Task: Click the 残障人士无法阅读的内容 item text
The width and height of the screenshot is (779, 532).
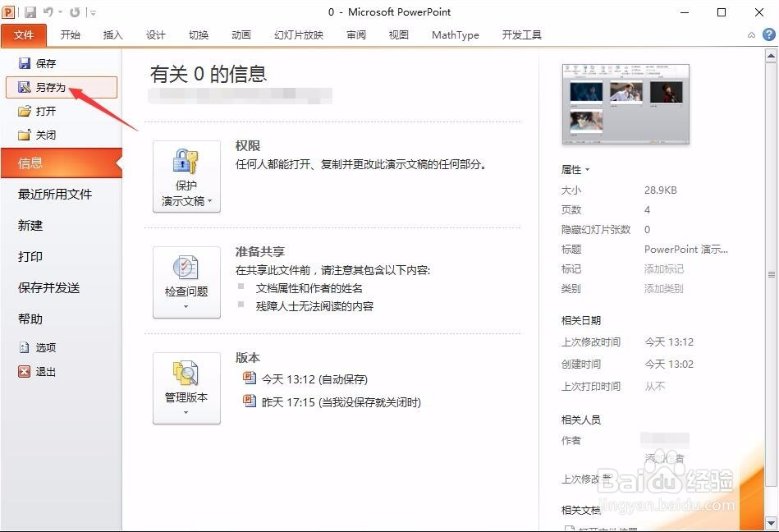Action: 314,306
